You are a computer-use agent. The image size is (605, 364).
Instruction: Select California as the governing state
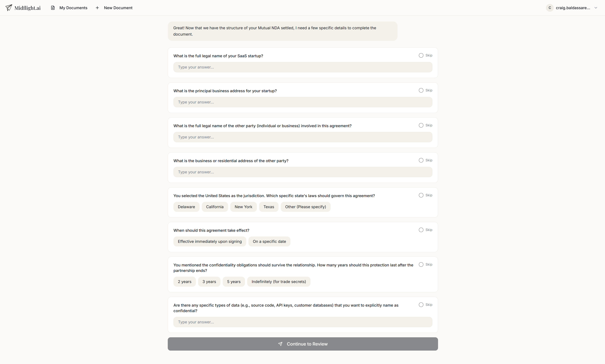tap(215, 207)
